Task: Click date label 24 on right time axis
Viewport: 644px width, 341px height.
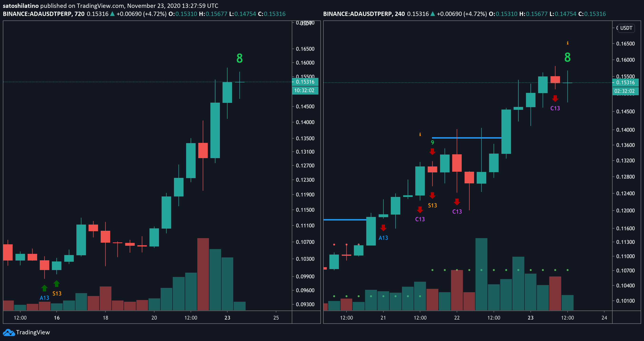Action: (604, 318)
